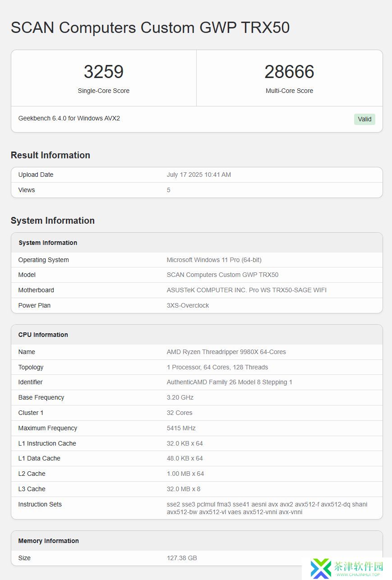This screenshot has height=580, width=392.
Task: Click the upload date 'July 17 2025 10:41 AM'
Action: [x=199, y=175]
